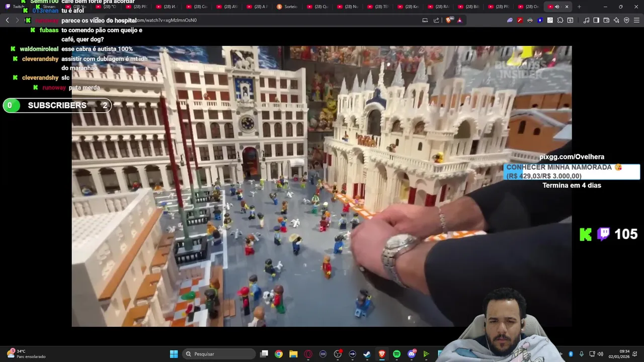Open the red square extension icon

click(520, 20)
